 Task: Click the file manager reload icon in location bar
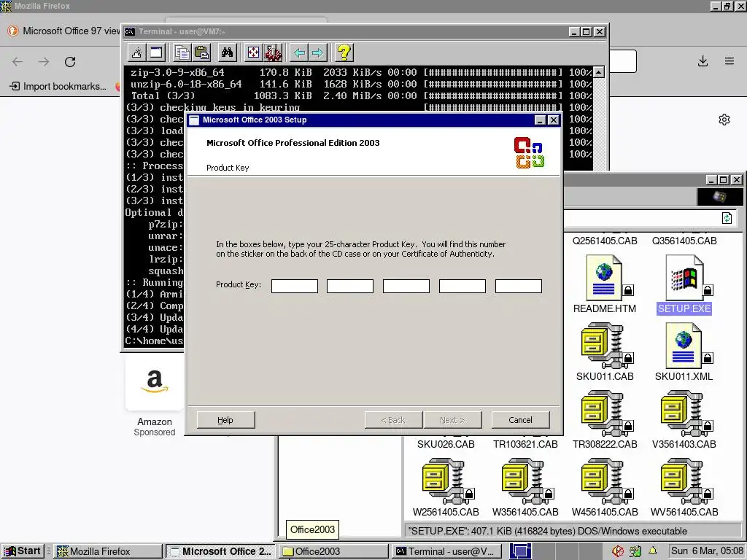(727, 218)
